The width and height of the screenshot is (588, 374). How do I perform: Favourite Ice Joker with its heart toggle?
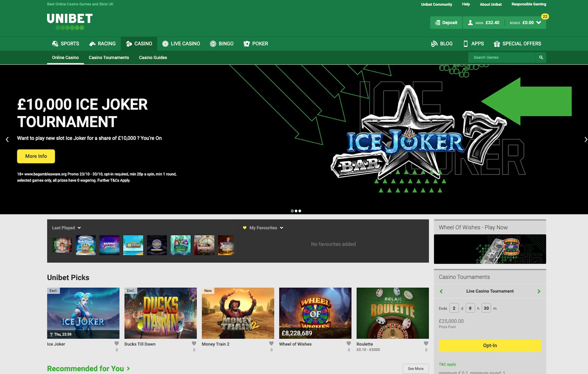(x=116, y=343)
